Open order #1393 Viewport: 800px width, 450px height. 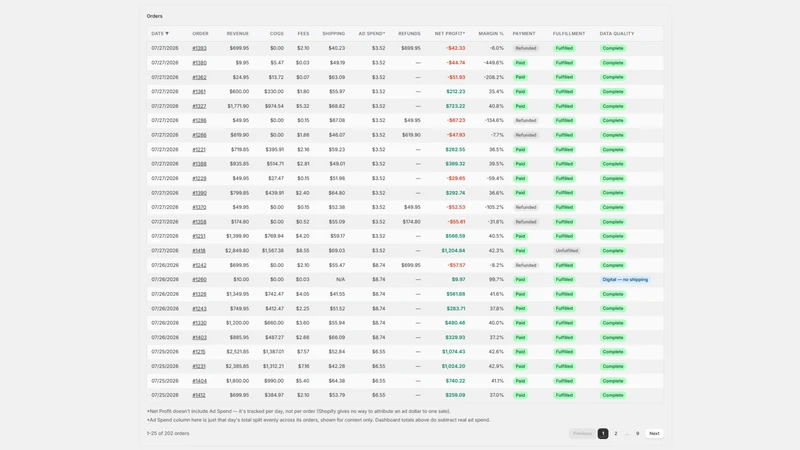[x=199, y=48]
